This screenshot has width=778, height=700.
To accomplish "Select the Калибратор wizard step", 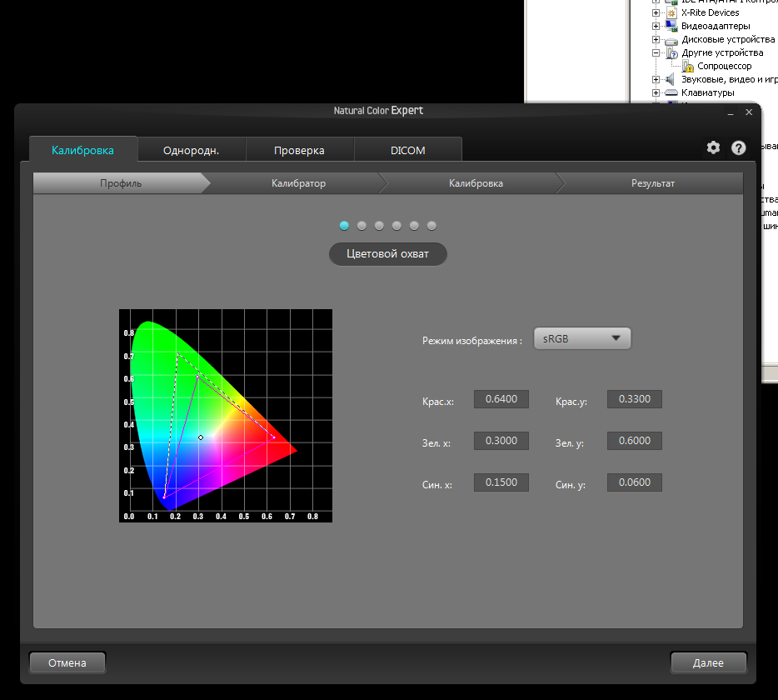I will click(x=298, y=183).
